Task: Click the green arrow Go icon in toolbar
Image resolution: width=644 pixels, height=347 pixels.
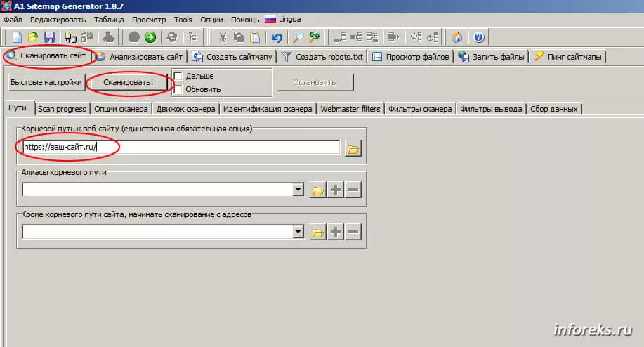Action: click(x=150, y=37)
